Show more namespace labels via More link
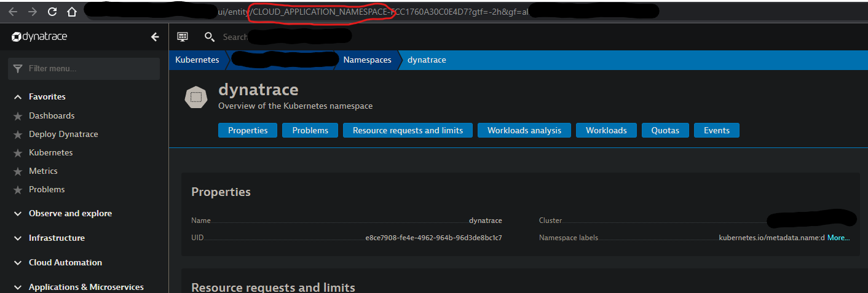This screenshot has width=868, height=293. [x=838, y=237]
